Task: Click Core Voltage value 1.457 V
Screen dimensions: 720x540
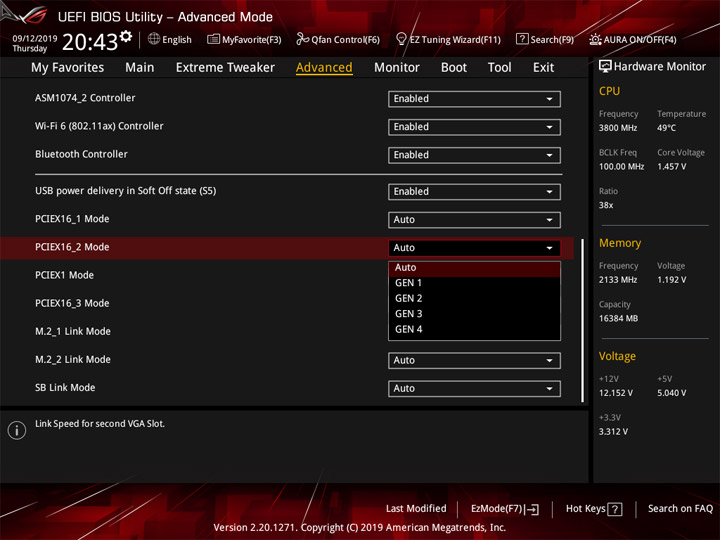Action: coord(672,166)
